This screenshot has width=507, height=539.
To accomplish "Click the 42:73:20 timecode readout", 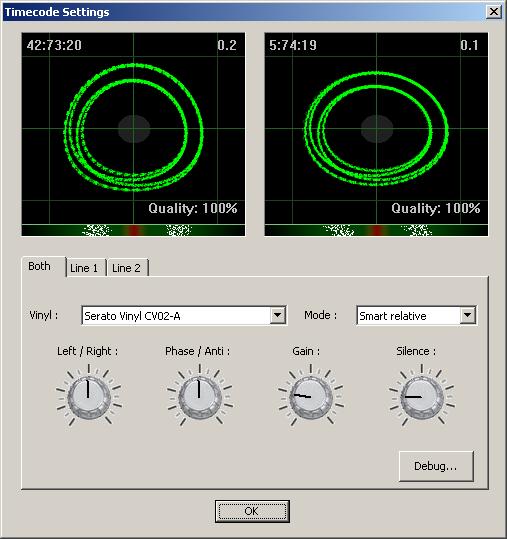I will (x=54, y=45).
